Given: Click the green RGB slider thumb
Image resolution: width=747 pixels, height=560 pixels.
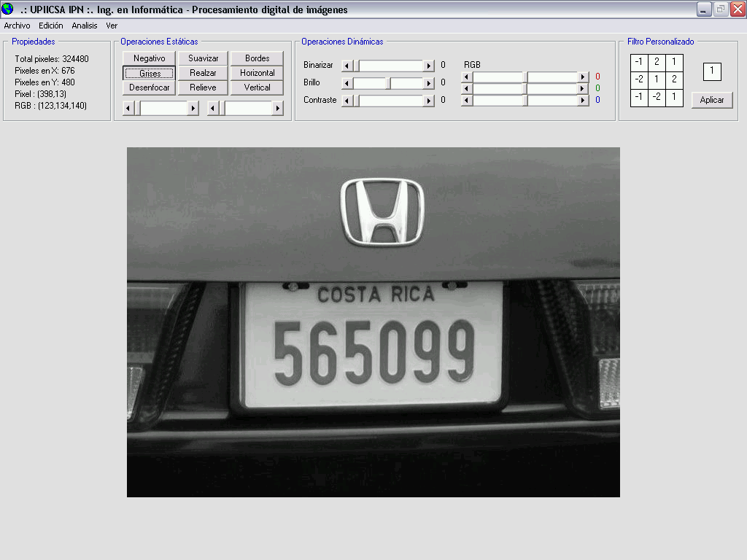Looking at the screenshot, I should [x=525, y=88].
